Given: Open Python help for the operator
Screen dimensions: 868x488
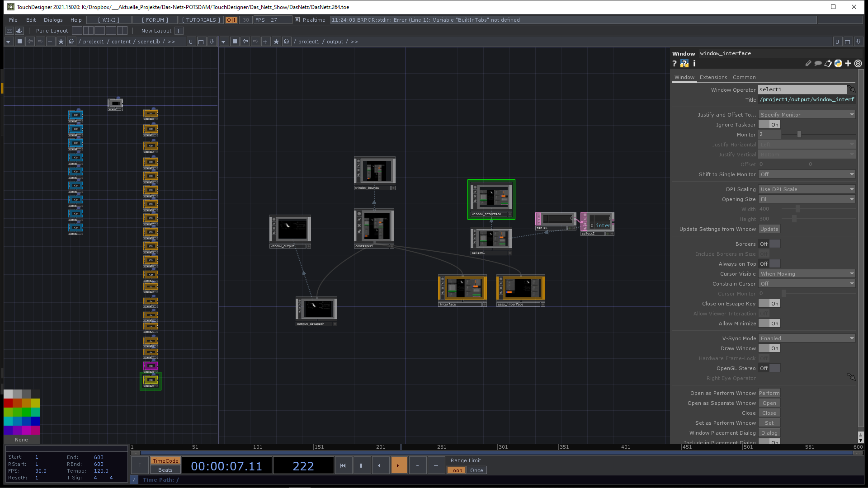Looking at the screenshot, I should coord(684,64).
